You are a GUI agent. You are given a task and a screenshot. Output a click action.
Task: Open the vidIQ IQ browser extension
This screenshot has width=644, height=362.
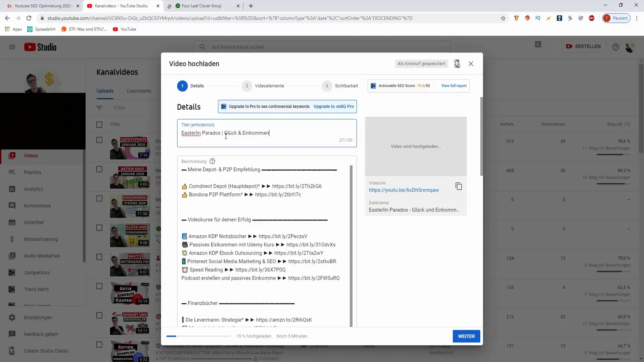click(x=538, y=18)
